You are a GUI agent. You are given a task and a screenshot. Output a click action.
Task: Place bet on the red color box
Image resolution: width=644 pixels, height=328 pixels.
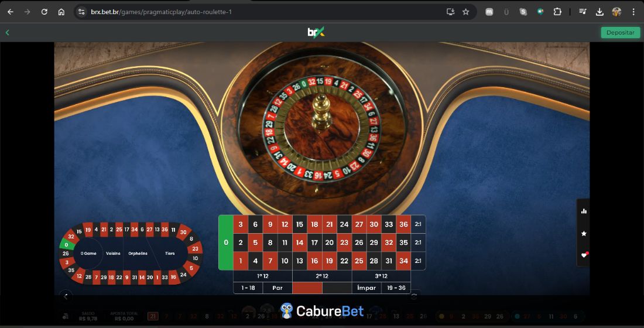pyautogui.click(x=307, y=288)
